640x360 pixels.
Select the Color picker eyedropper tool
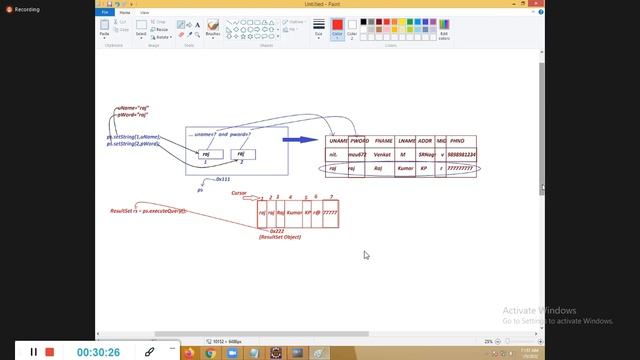point(189,35)
